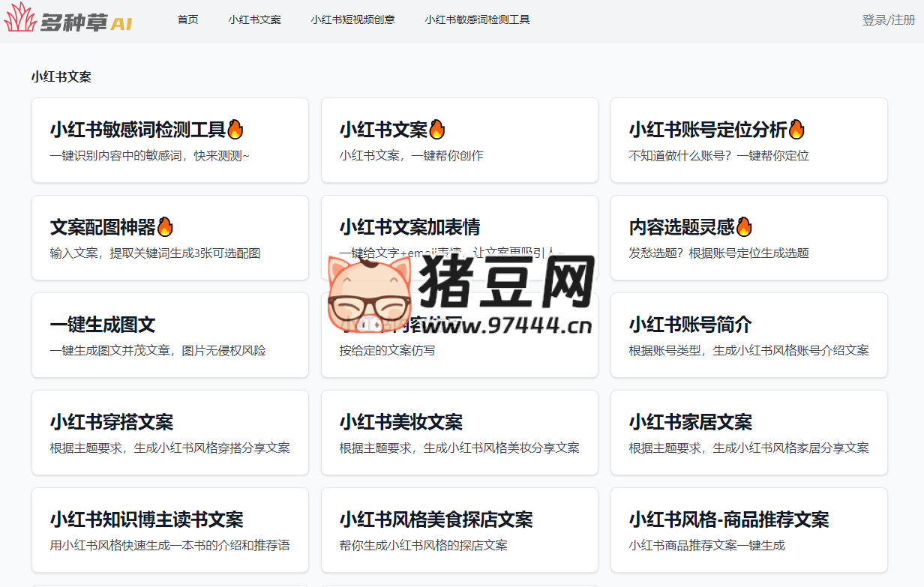Click the fire icon on 小红书账号定位分析 card
This screenshot has width=924, height=587.
[x=796, y=129]
